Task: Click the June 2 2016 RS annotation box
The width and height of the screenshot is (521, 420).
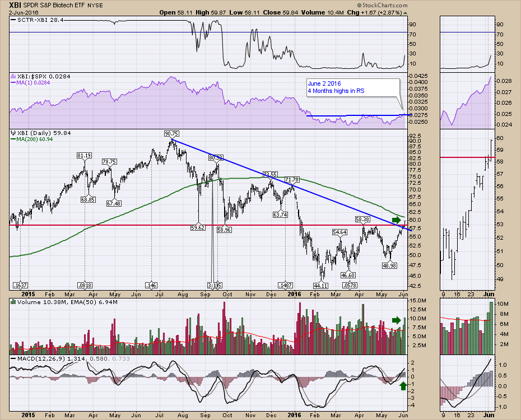Action: pyautogui.click(x=353, y=88)
